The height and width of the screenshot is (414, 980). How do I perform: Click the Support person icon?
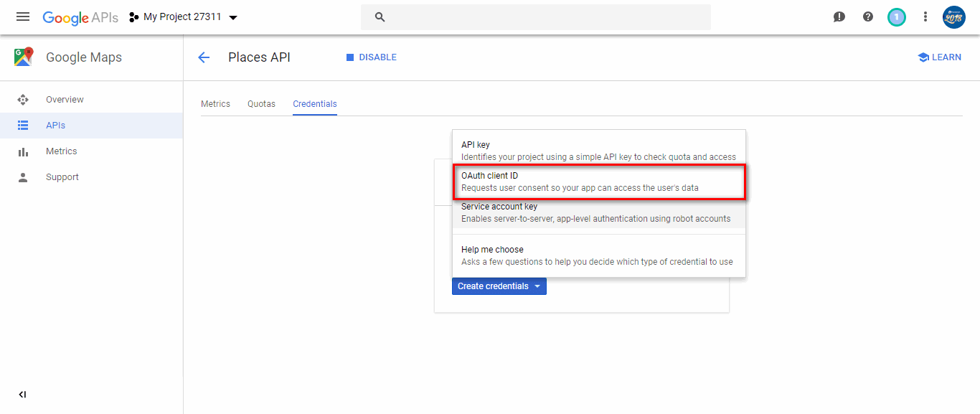pos(23,177)
